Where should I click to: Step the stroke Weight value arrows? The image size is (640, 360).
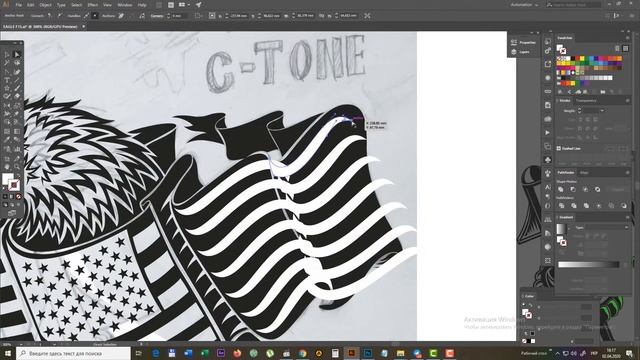579,111
